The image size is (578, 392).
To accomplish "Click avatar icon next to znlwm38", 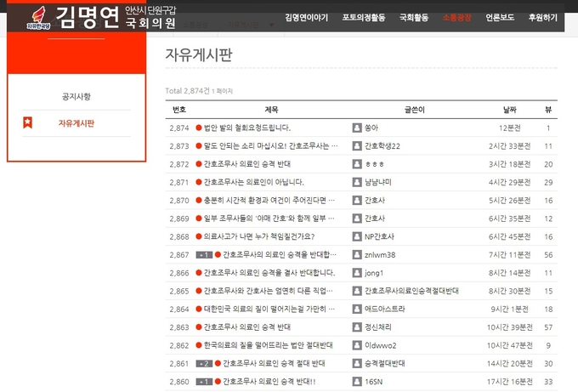I will point(357,255).
